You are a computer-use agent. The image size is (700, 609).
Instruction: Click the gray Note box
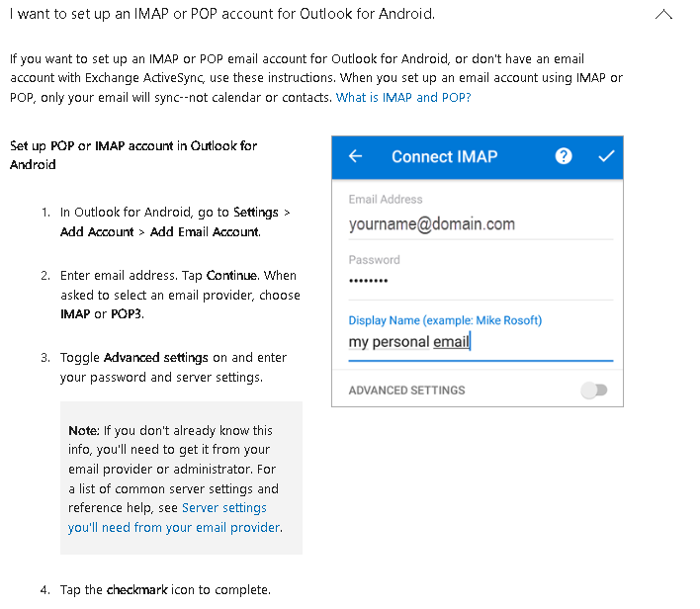[x=181, y=478]
